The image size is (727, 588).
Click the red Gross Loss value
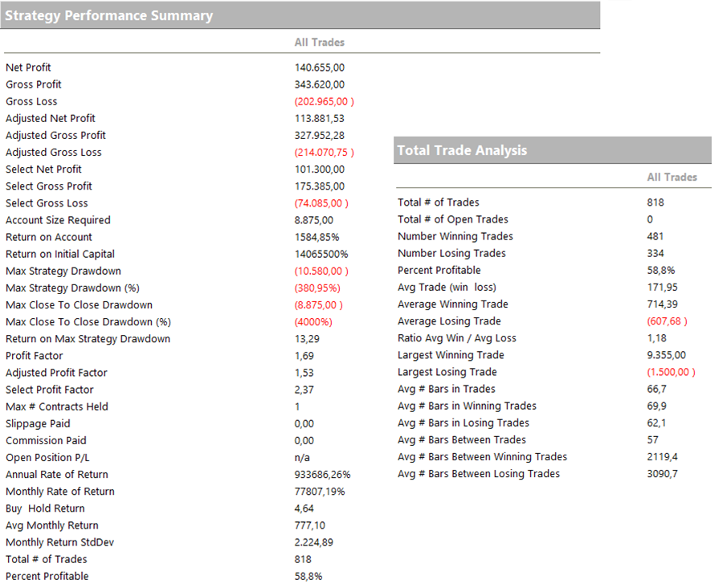(323, 101)
